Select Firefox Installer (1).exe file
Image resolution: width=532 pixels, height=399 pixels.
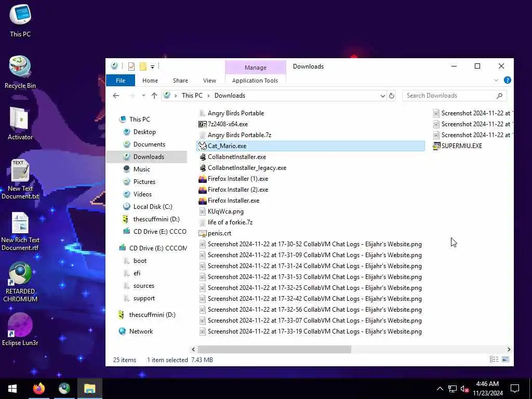pos(238,179)
